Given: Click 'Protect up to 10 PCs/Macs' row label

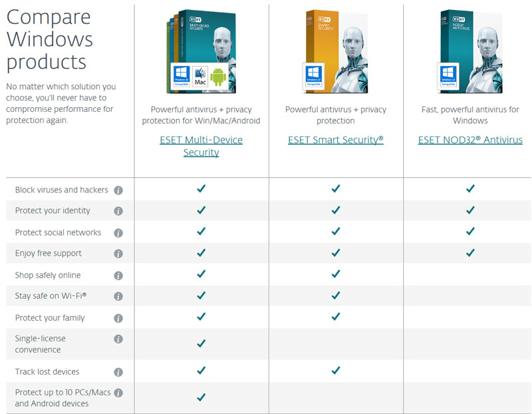Looking at the screenshot, I should tap(63, 398).
